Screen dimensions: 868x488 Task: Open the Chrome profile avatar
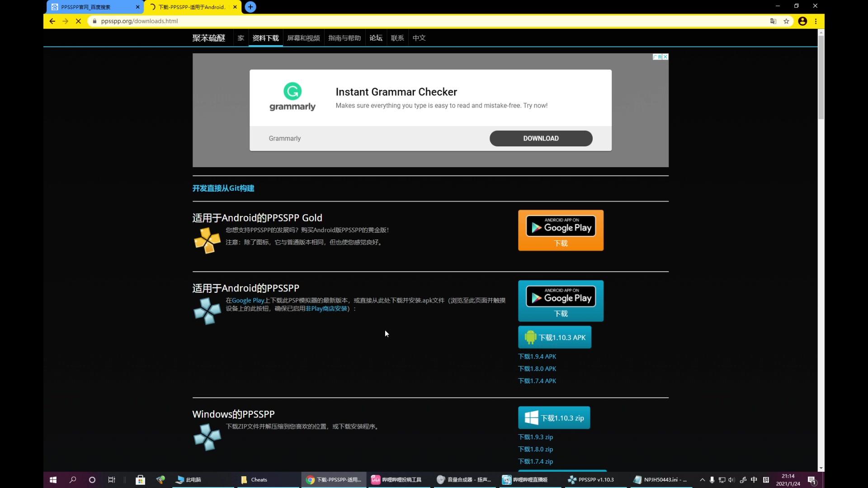(802, 21)
